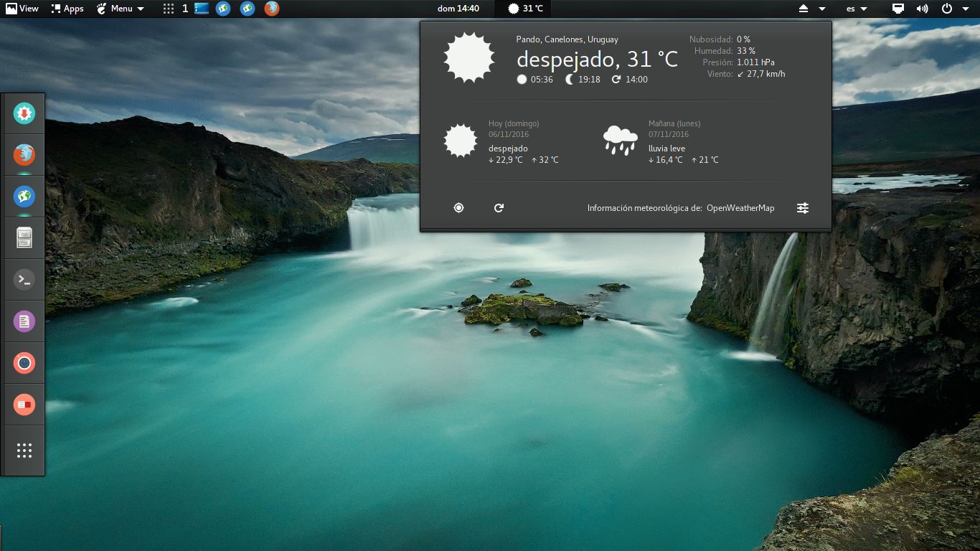
Task: Click the Mañana (lunes) forecast heading
Action: coord(674,123)
